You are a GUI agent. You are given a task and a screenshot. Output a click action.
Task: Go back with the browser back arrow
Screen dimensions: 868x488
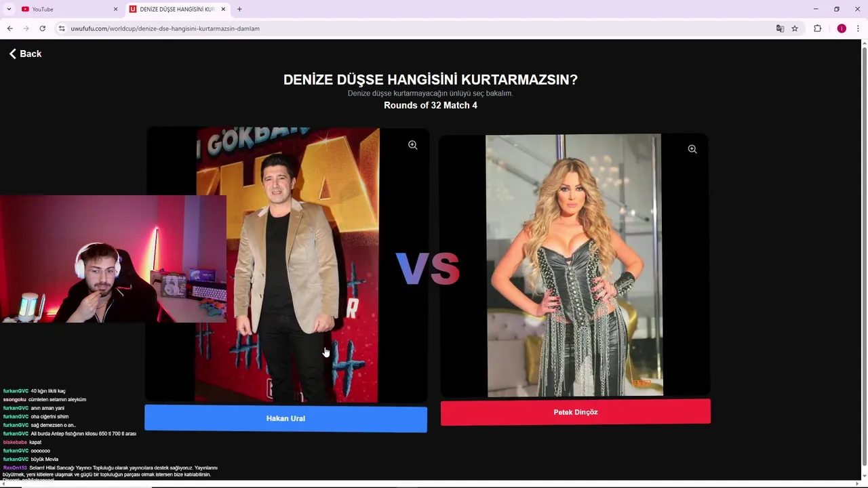coord(9,28)
